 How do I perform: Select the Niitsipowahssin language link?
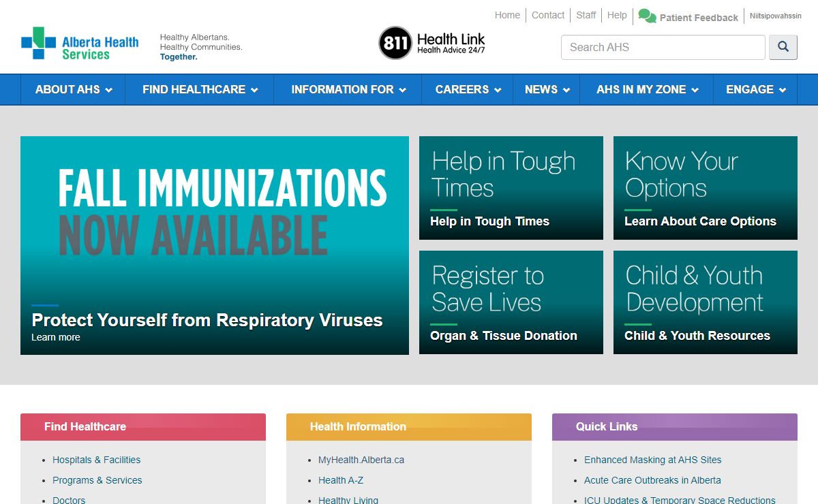coord(776,16)
